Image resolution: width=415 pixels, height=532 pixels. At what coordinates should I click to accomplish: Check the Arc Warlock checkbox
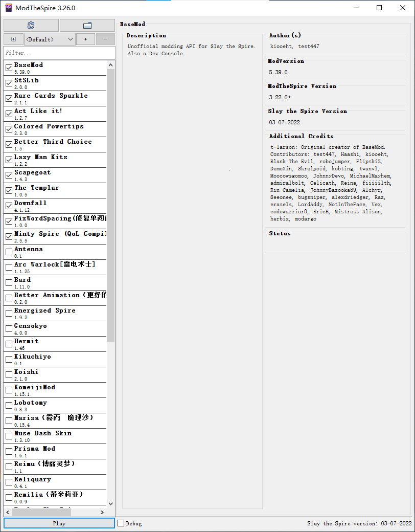[9, 268]
